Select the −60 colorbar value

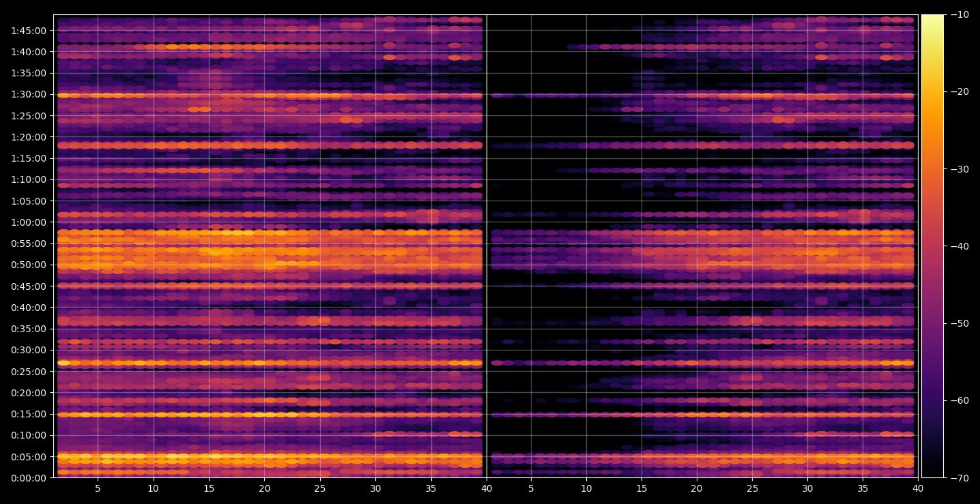pyautogui.click(x=960, y=400)
